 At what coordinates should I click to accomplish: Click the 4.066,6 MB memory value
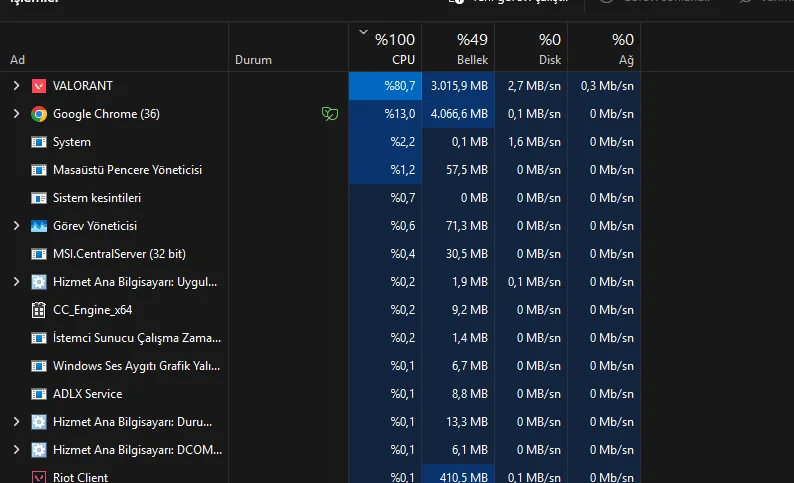point(459,114)
